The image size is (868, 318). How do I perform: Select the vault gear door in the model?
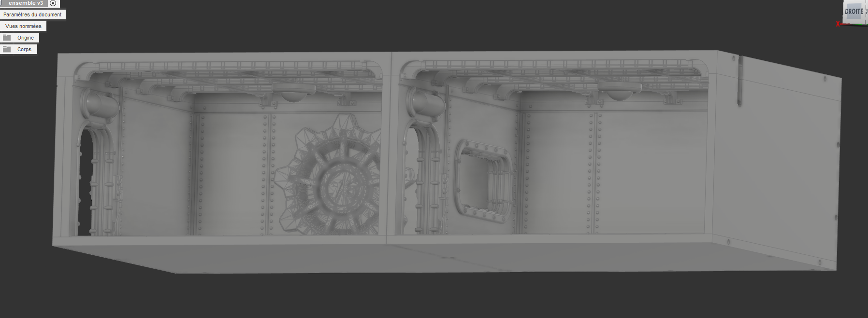329,175
